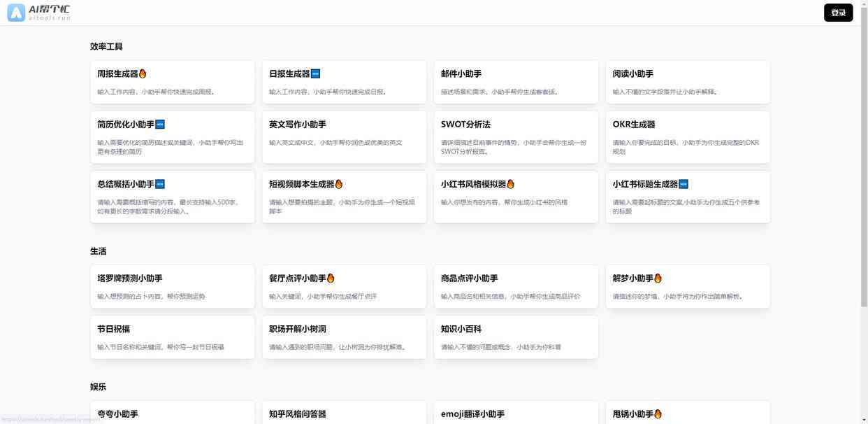Image resolution: width=868 pixels, height=424 pixels.
Task: Click the 效率工具 section heading
Action: point(106,47)
